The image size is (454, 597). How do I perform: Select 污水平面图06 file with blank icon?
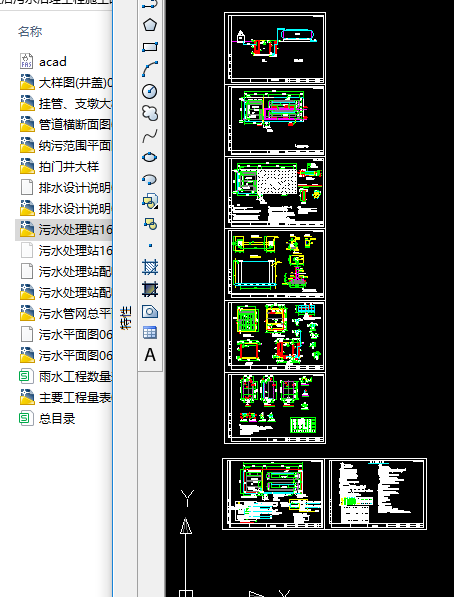tap(66, 334)
